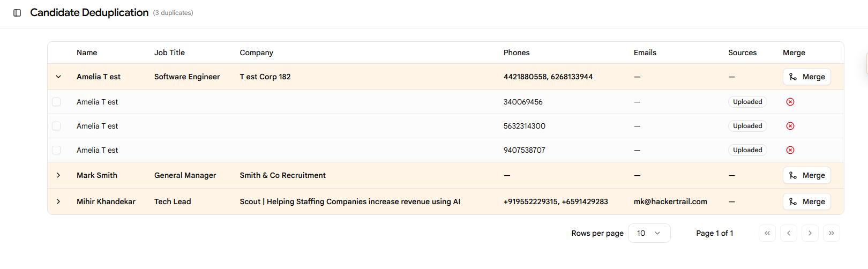Click the Uploaded badge for 9407538707

(747, 150)
